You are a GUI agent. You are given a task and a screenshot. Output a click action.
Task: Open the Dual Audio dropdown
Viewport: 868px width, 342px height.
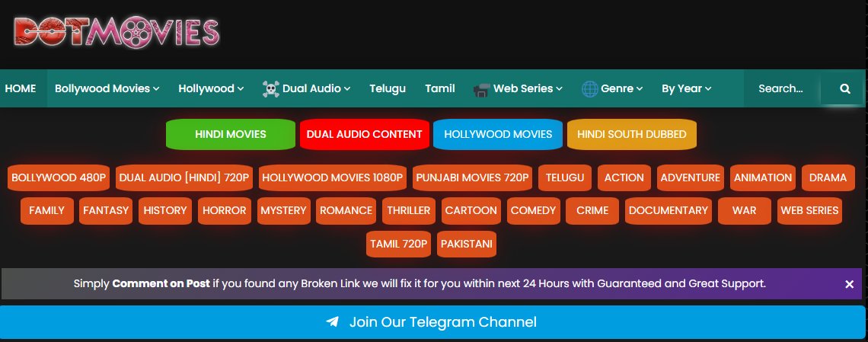pos(306,88)
